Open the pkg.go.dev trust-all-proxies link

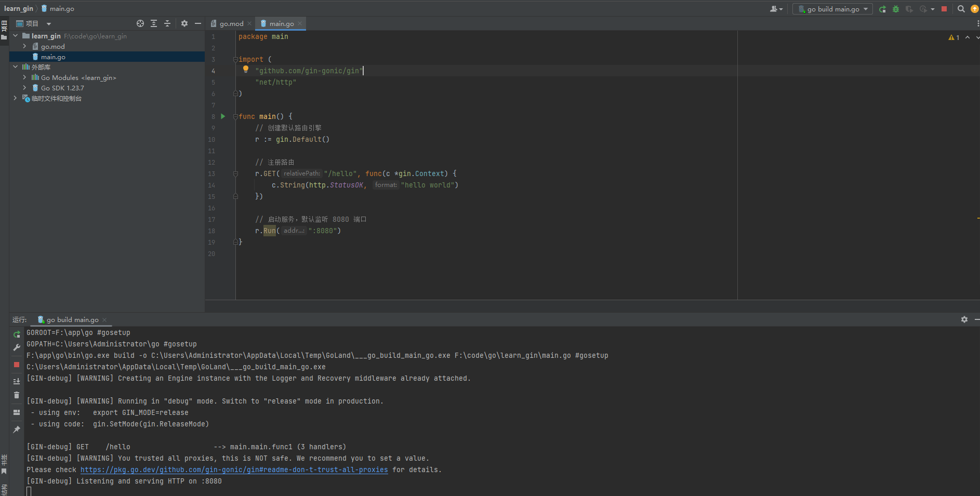click(234, 470)
